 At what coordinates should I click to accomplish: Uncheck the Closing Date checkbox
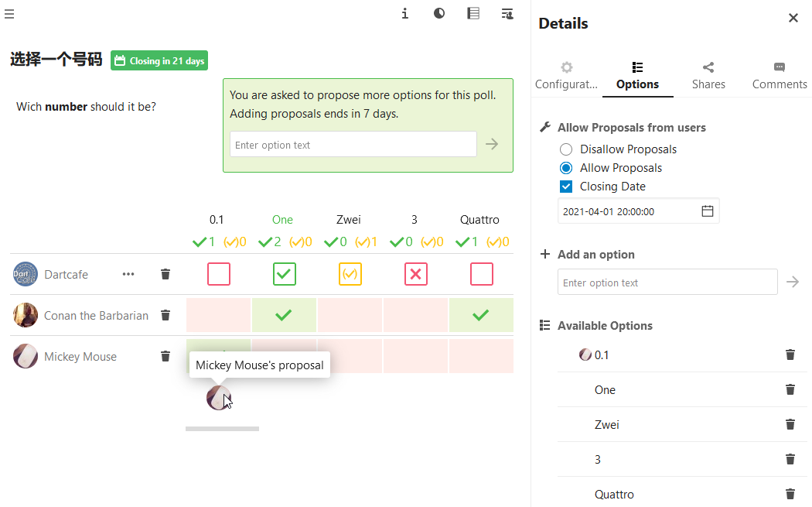pyautogui.click(x=566, y=187)
